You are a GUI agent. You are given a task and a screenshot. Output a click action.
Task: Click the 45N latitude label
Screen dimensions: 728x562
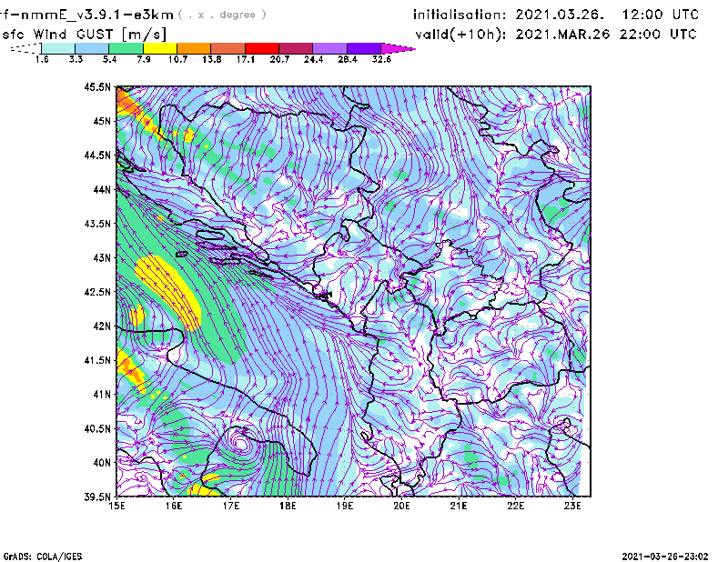tap(102, 121)
